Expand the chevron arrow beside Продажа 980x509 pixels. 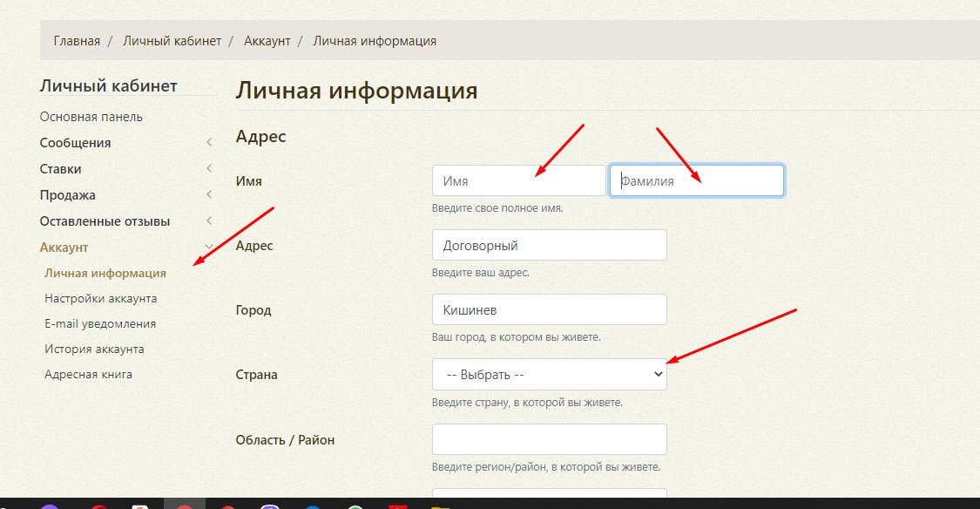point(209,195)
